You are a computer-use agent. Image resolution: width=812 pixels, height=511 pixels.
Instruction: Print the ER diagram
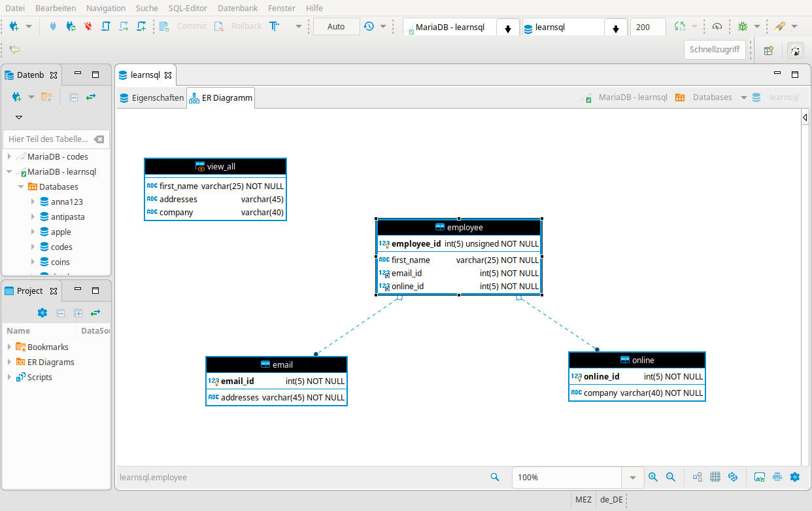pyautogui.click(x=777, y=477)
